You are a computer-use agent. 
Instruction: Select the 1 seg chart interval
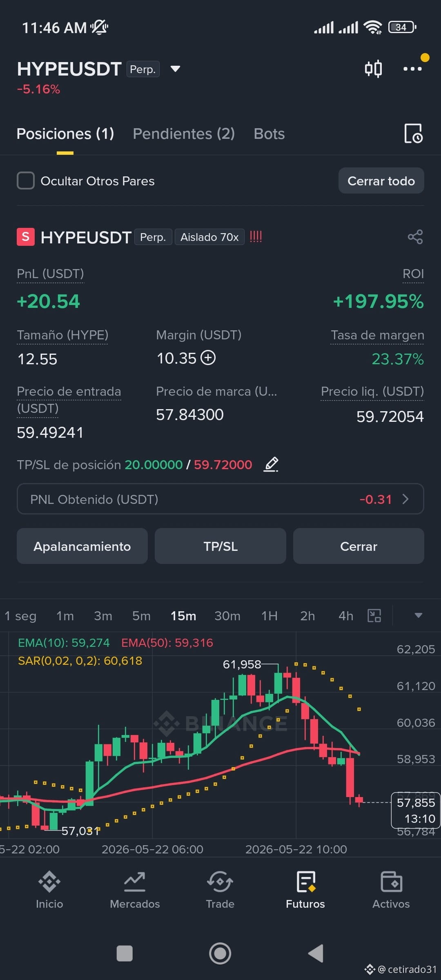[20, 616]
